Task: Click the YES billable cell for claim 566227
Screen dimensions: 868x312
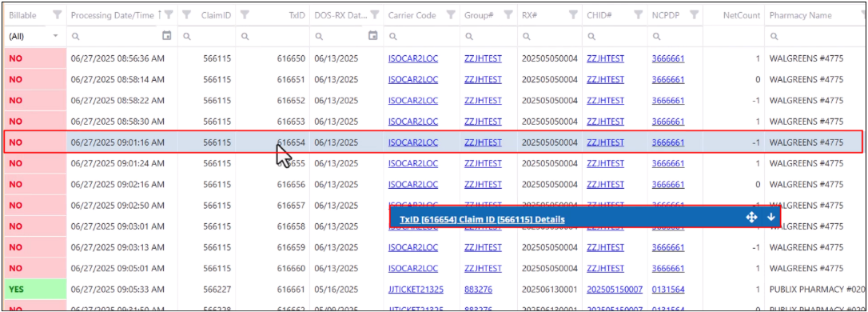Action: click(35, 289)
